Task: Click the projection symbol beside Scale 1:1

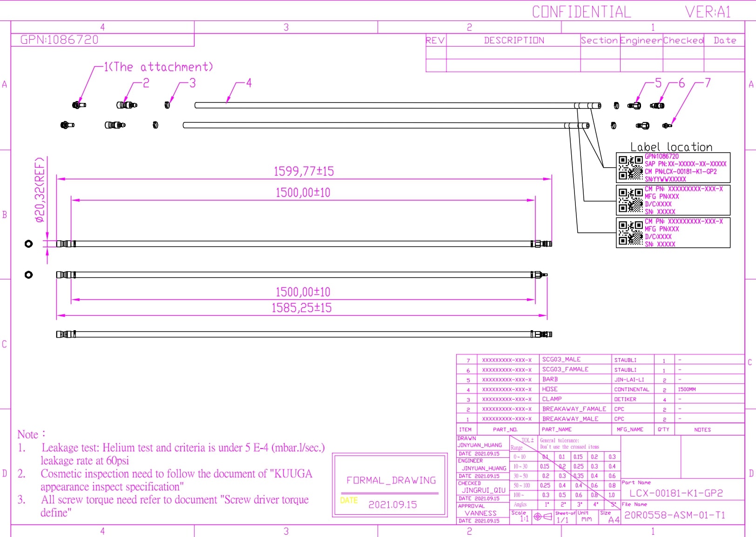Action: pyautogui.click(x=542, y=517)
